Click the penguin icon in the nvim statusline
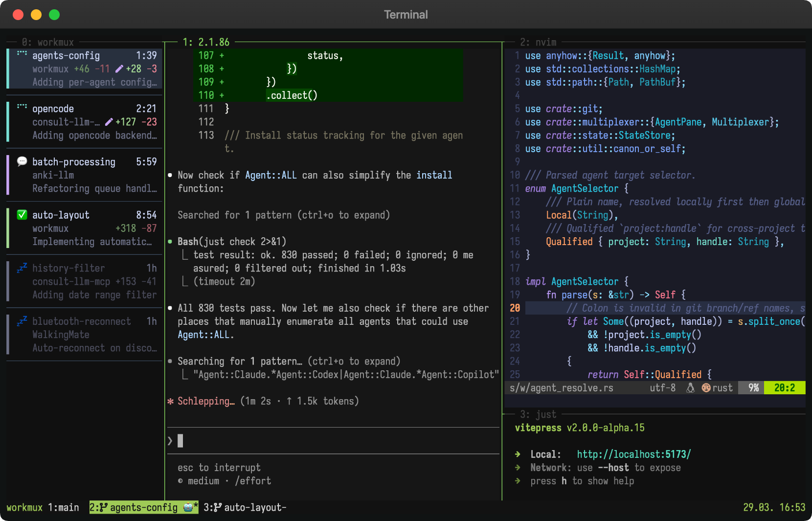 [691, 387]
